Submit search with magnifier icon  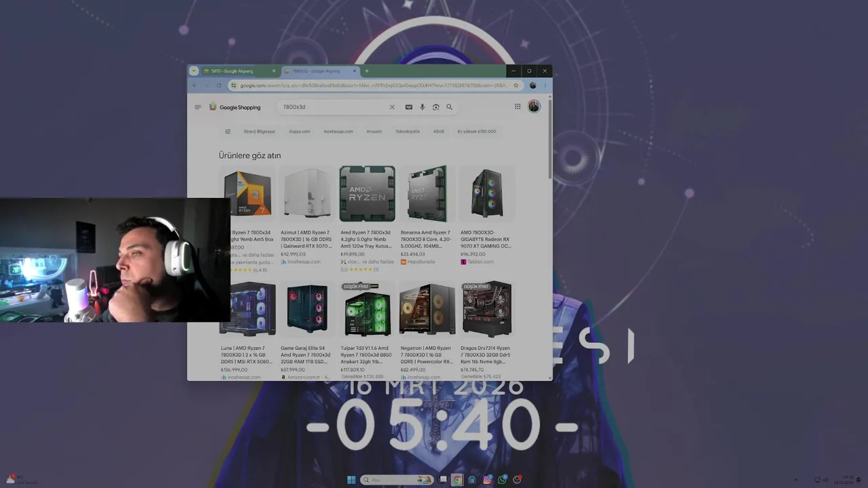coord(449,107)
